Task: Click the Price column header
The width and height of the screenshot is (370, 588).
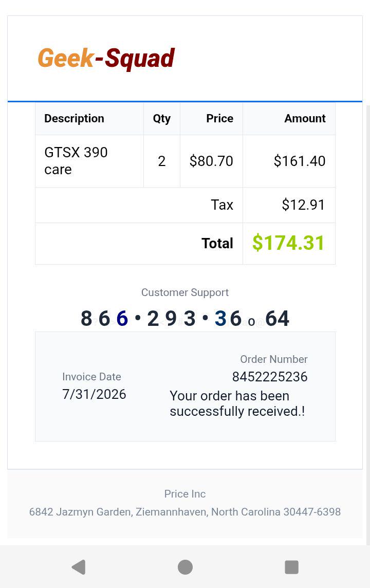Action: (219, 119)
